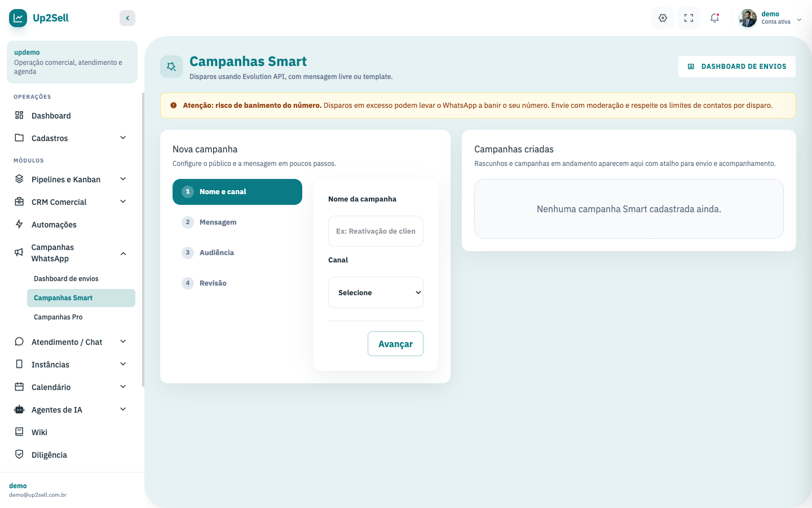Click the Automações lightning icon
Screen dimensions: 812x508
[x=19, y=224]
